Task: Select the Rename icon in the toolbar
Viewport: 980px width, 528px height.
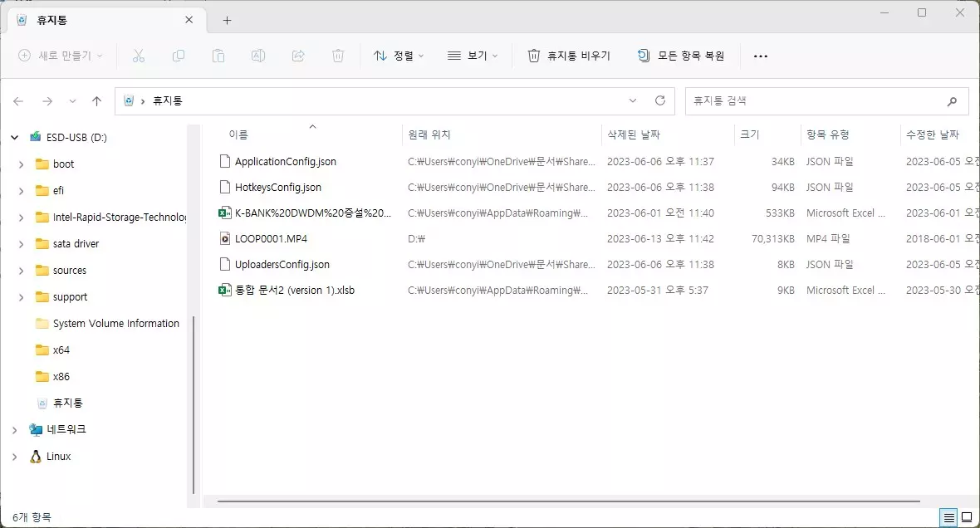Action: (x=257, y=56)
